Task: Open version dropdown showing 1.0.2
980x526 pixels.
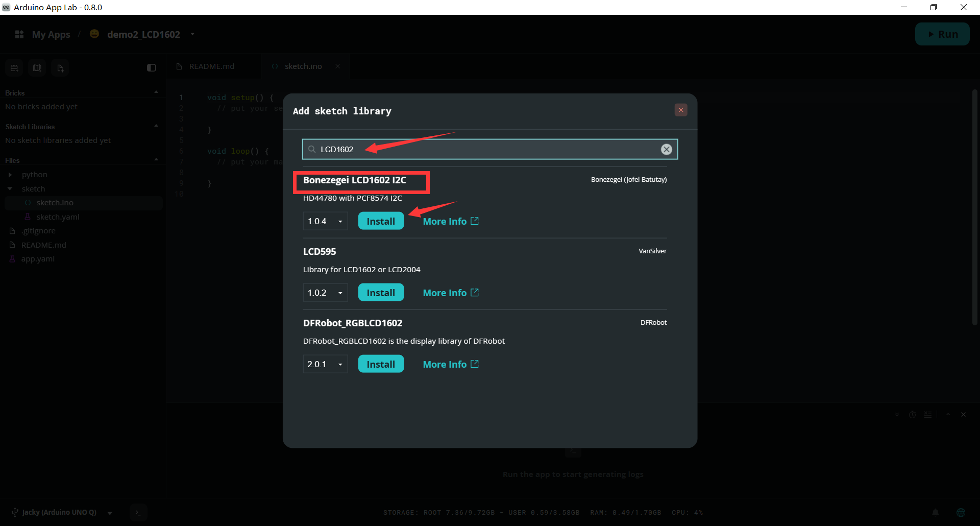Action: 325,293
